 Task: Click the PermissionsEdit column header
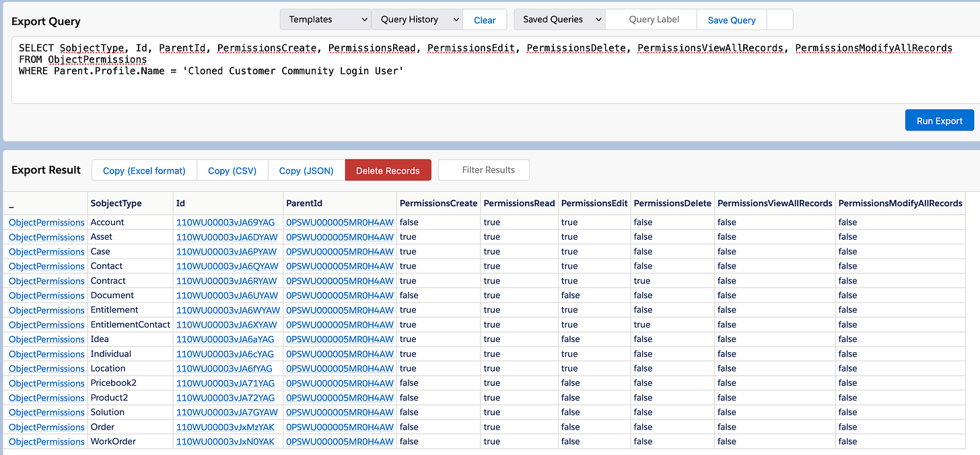click(x=594, y=203)
